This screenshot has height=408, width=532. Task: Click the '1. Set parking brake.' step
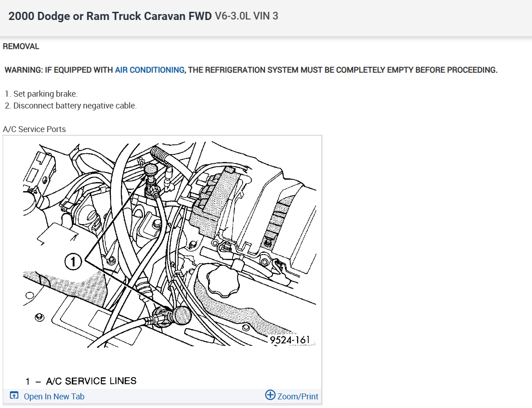(41, 94)
